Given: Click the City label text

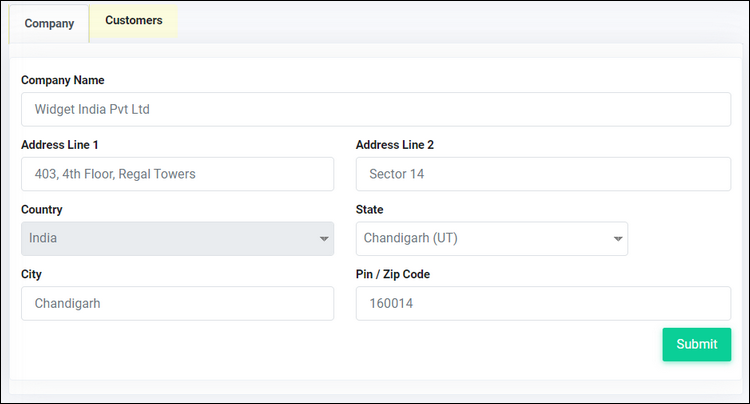Looking at the screenshot, I should coord(31,274).
